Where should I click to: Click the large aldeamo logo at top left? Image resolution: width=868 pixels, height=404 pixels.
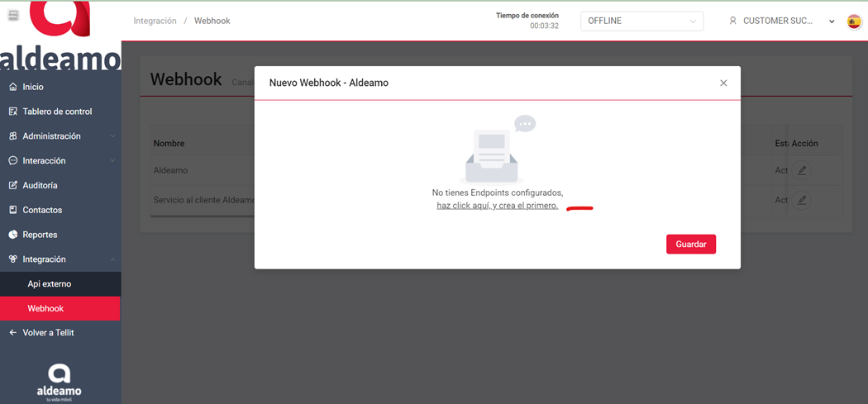point(60,36)
